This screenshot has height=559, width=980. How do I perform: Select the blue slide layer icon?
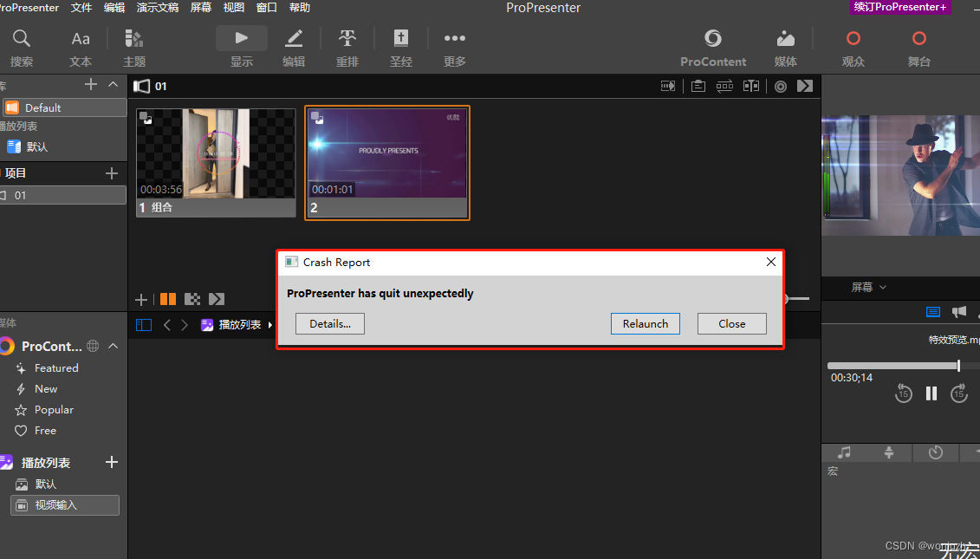click(933, 311)
